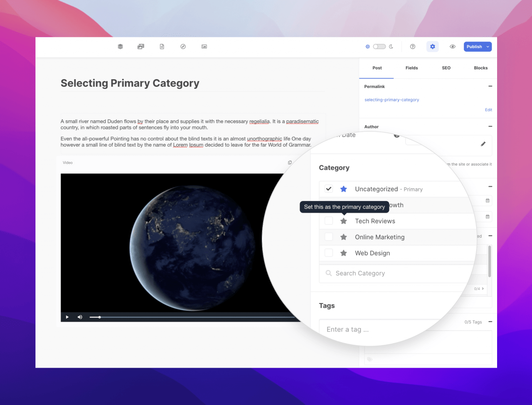532x405 pixels.
Task: Switch to the Blocks tab
Action: (480, 68)
